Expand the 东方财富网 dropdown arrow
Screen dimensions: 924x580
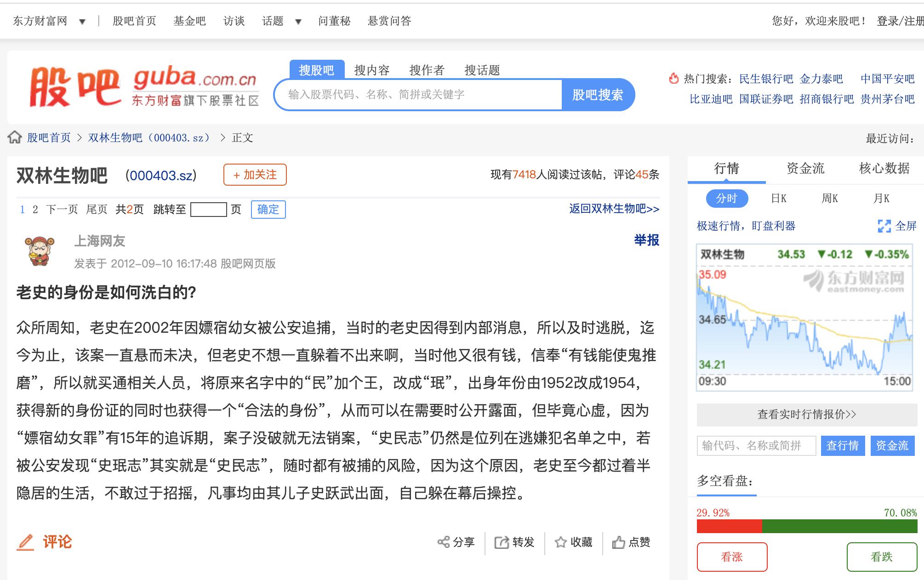coord(82,22)
